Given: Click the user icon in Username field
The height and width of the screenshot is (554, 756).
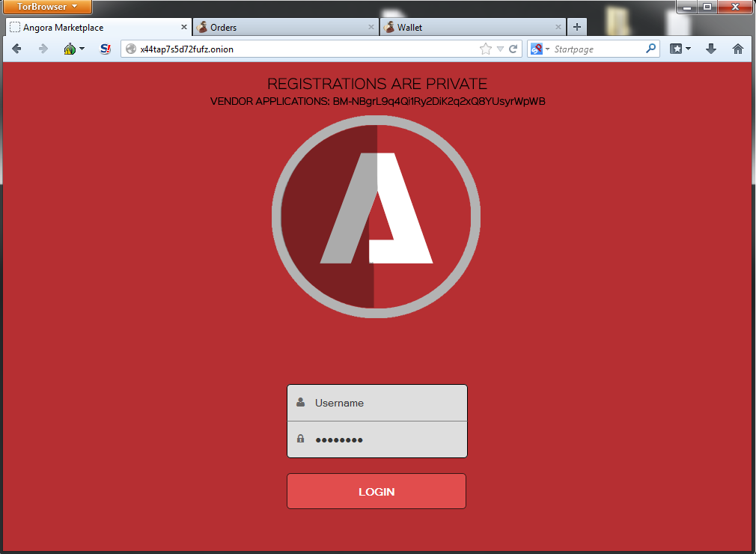Looking at the screenshot, I should click(x=300, y=402).
